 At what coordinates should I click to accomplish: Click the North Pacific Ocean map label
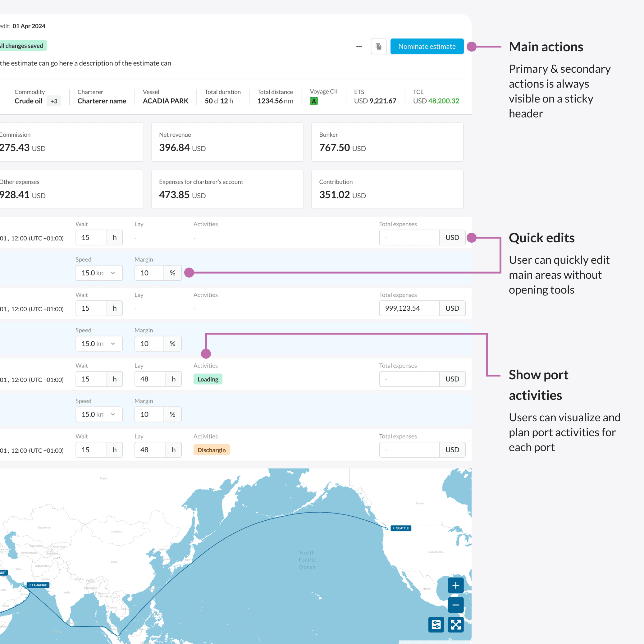point(307,560)
